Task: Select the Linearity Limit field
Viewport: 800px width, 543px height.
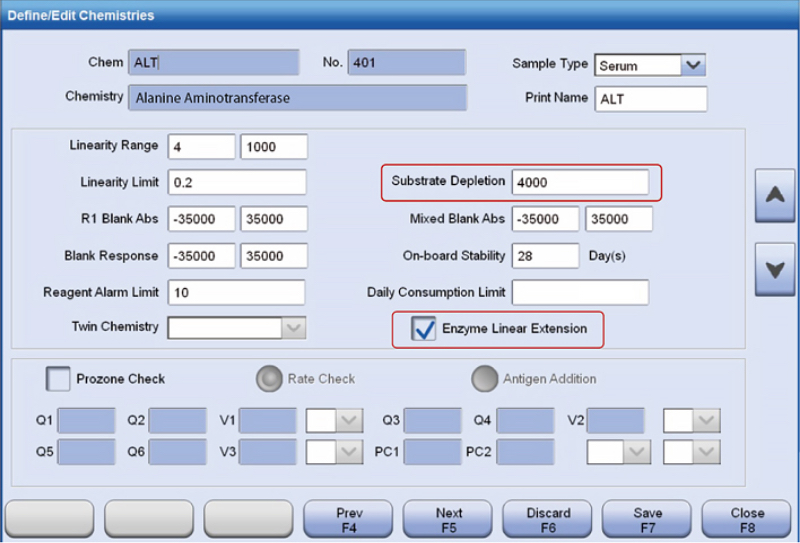Action: [236, 183]
